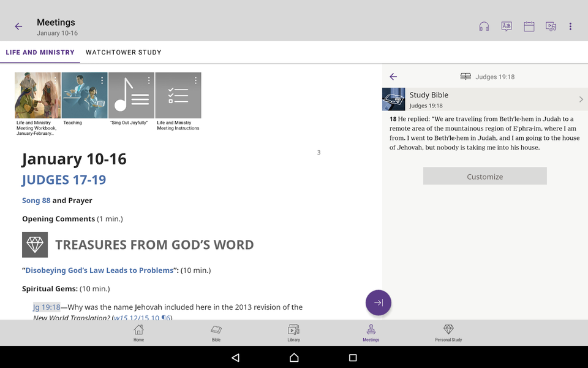The height and width of the screenshot is (368, 588).
Task: Go back using Meetings header arrow
Action: [18, 26]
